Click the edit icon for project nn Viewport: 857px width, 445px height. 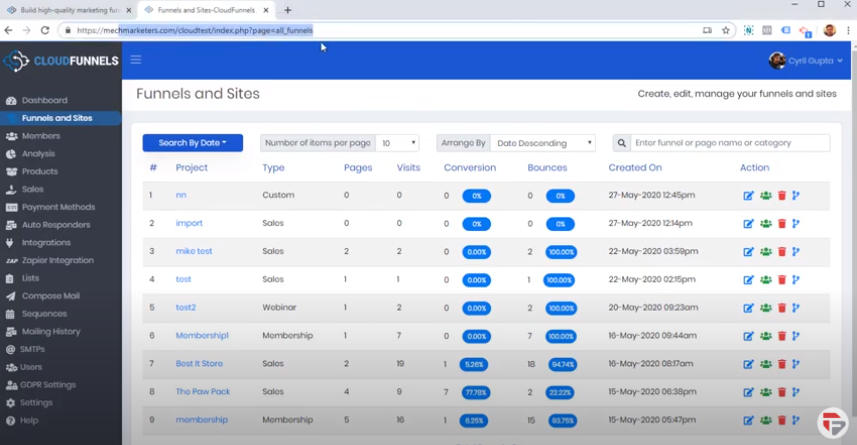point(749,196)
